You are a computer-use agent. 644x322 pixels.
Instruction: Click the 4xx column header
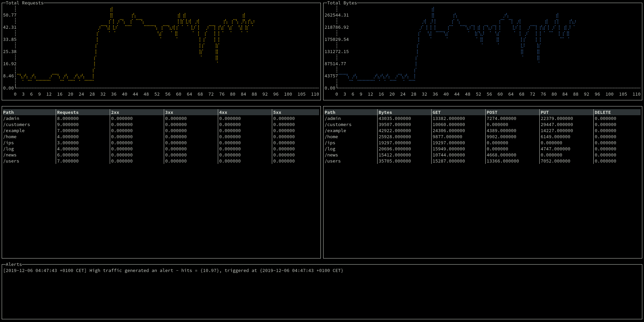pos(223,112)
